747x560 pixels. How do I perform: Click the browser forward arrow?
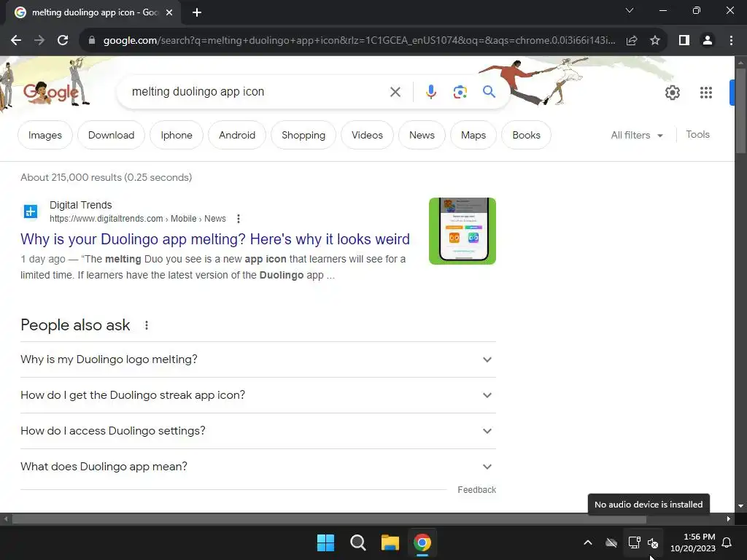[39, 41]
